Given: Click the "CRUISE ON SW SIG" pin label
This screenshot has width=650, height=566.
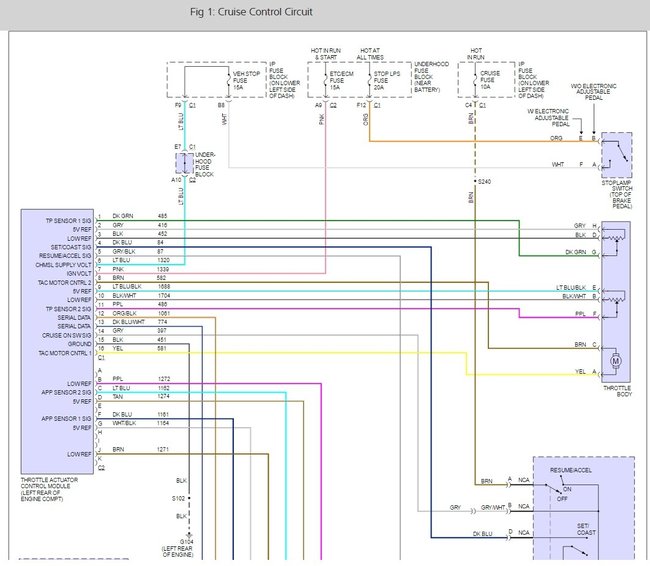Looking at the screenshot, I should pos(66,335).
